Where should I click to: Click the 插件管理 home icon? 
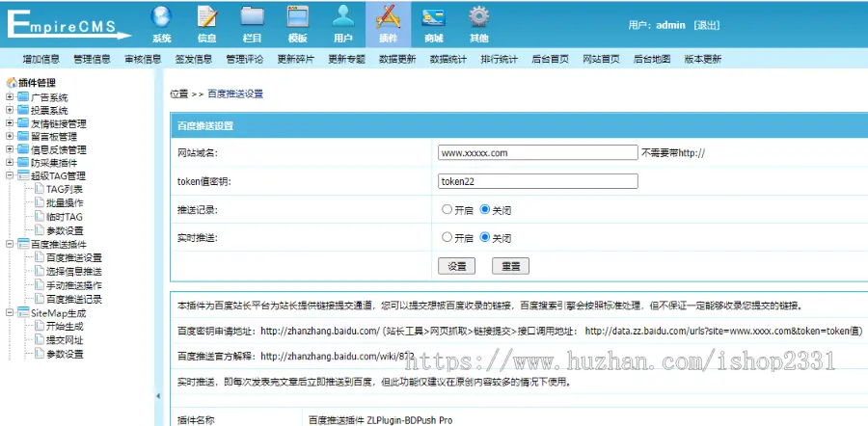[12, 83]
